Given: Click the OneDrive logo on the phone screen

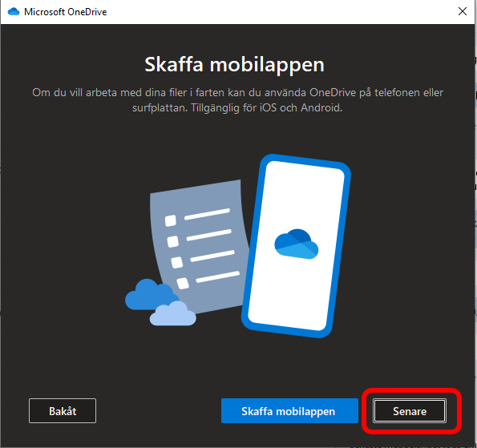Looking at the screenshot, I should pyautogui.click(x=297, y=244).
